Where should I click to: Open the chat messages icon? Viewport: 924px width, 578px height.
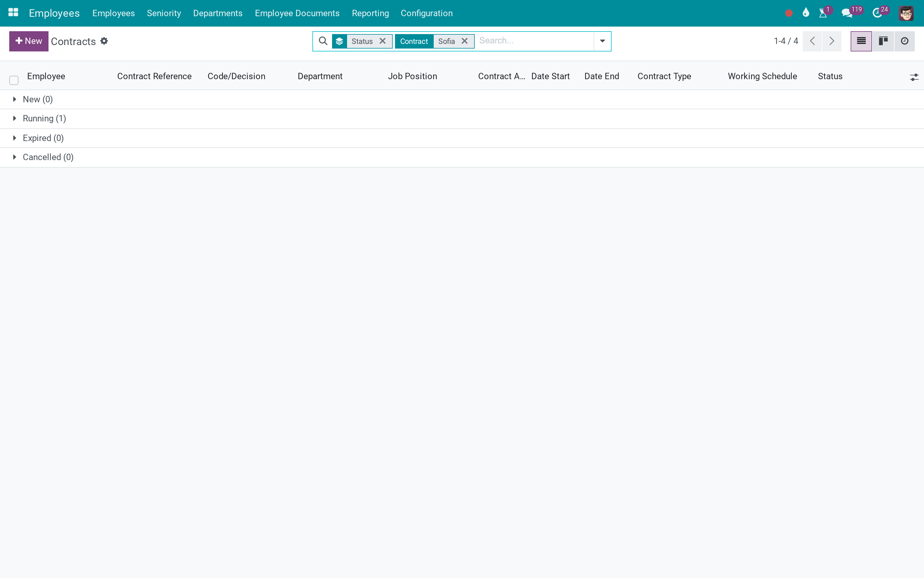(847, 13)
